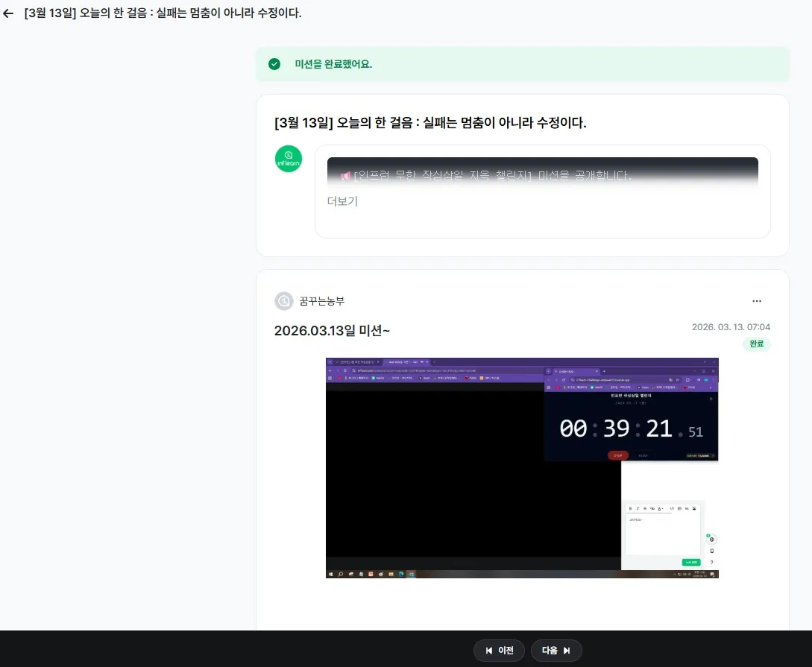
Task: Click the mission screenshot thumbnail
Action: [x=522, y=467]
